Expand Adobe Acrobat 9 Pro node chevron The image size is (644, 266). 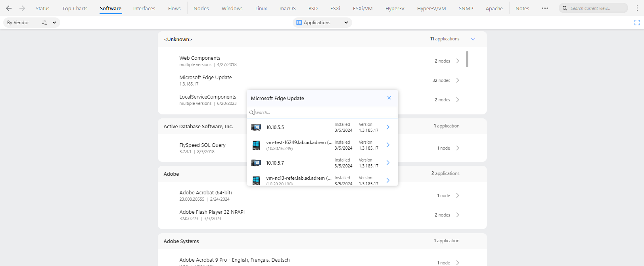[458, 263]
